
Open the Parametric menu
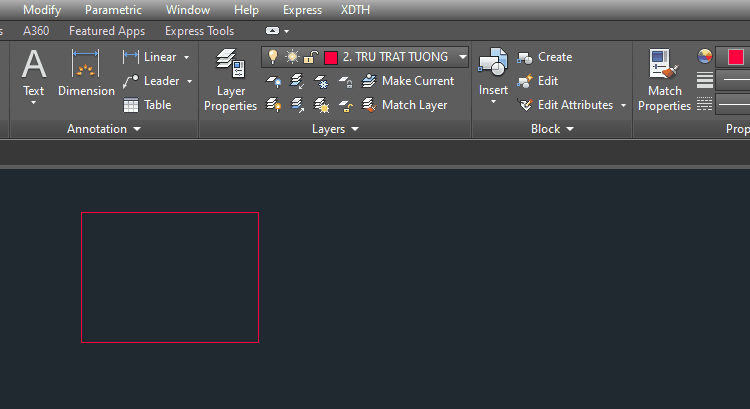pos(113,10)
